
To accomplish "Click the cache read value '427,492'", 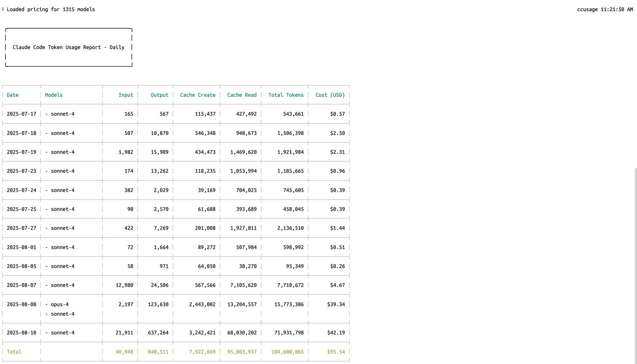I will click(246, 114).
